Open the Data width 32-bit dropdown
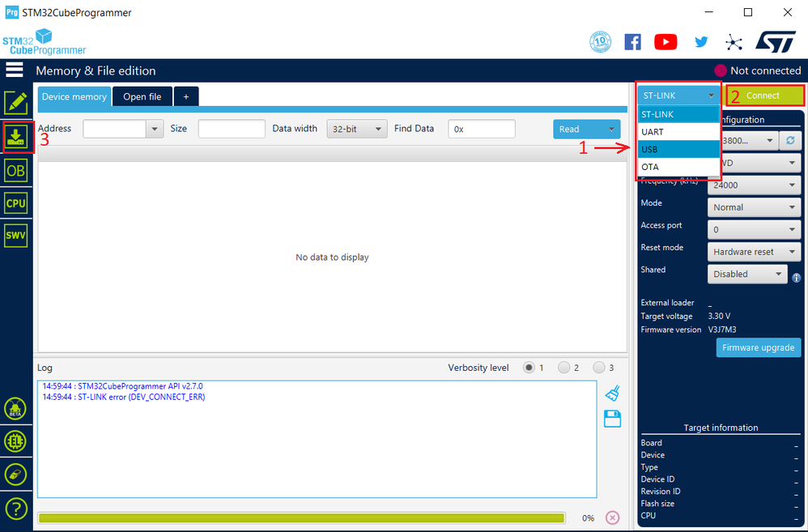This screenshot has height=532, width=808. click(356, 129)
